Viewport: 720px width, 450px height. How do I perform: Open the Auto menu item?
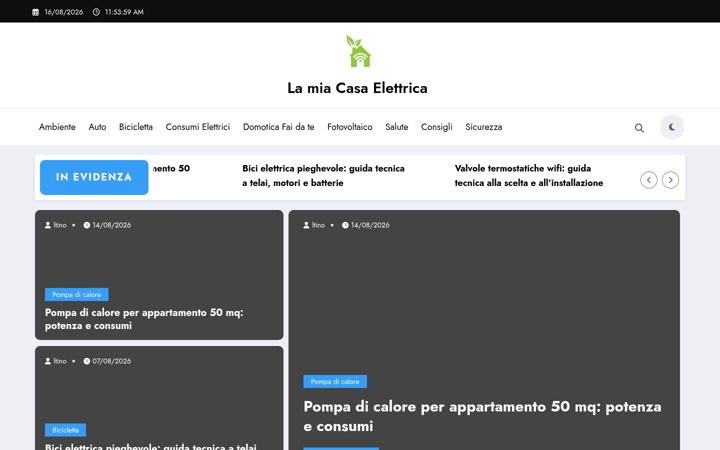(97, 127)
